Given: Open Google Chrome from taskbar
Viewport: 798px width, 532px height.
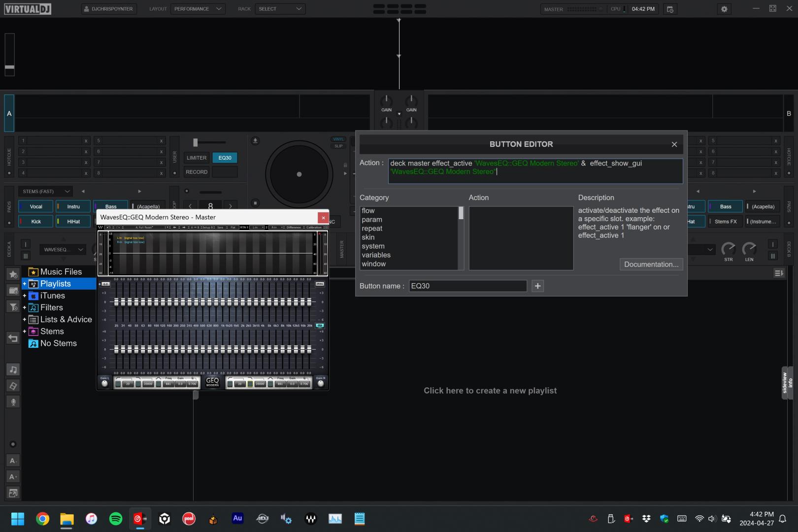Looking at the screenshot, I should [43, 519].
